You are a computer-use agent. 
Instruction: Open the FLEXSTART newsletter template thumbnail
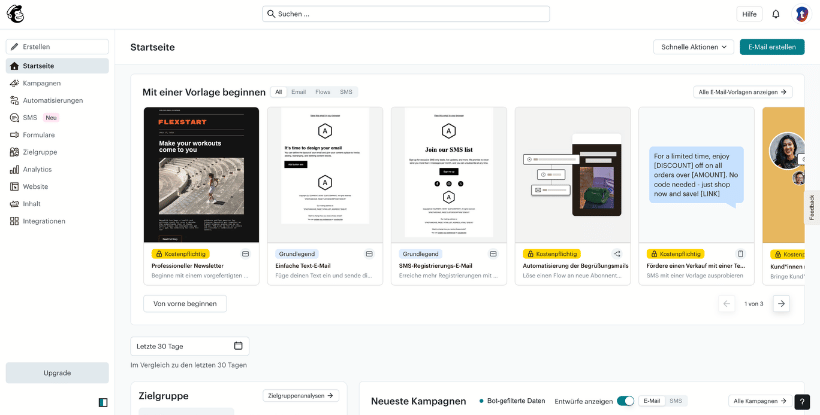click(201, 175)
